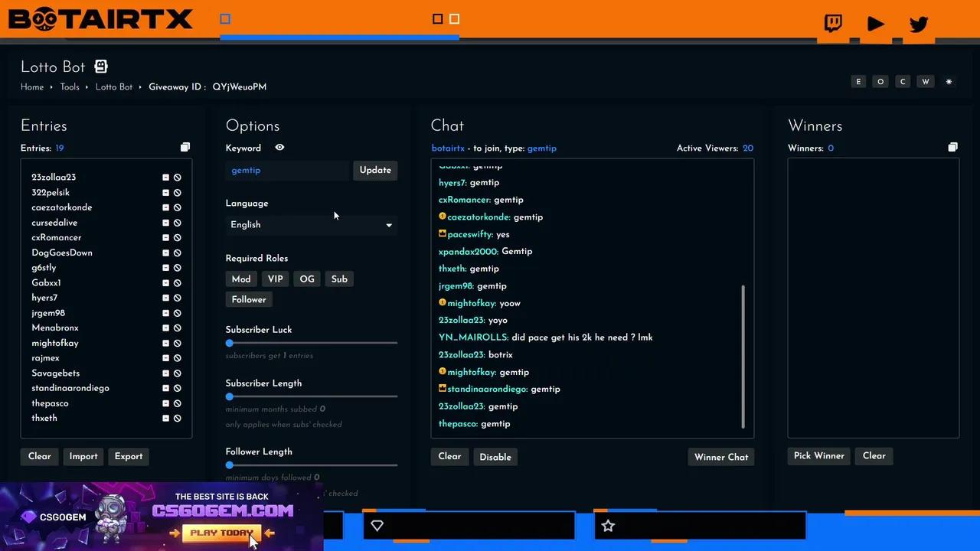Ban 23zollaa23 using the block icon
The width and height of the screenshot is (980, 551).
pyautogui.click(x=178, y=178)
